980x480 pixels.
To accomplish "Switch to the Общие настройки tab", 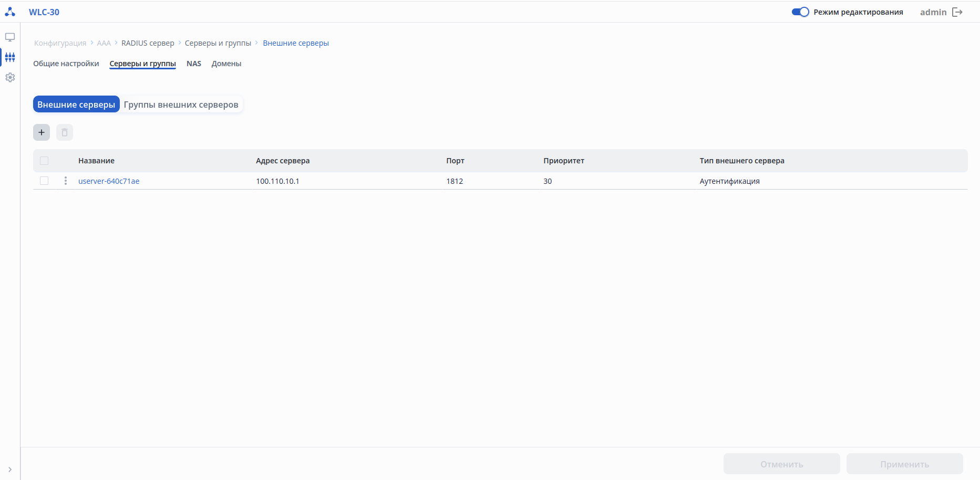I will [66, 64].
